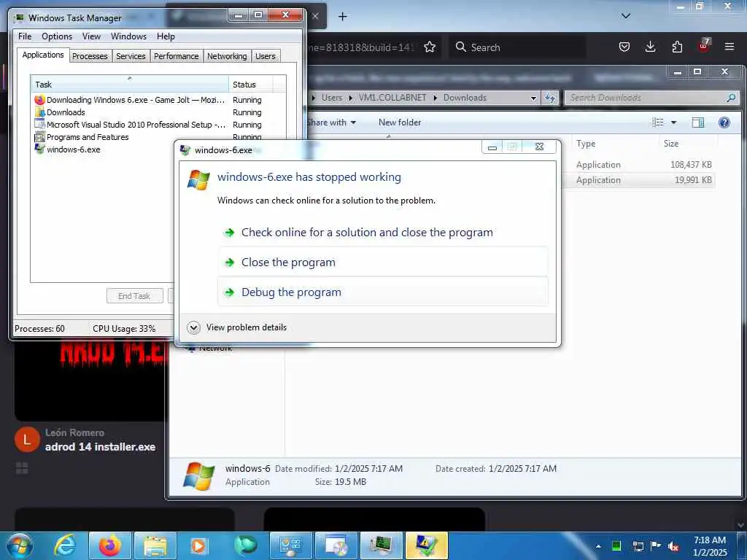Screen dimensions: 747x560
Task: Open the Action Center flag icon
Action: click(656, 545)
